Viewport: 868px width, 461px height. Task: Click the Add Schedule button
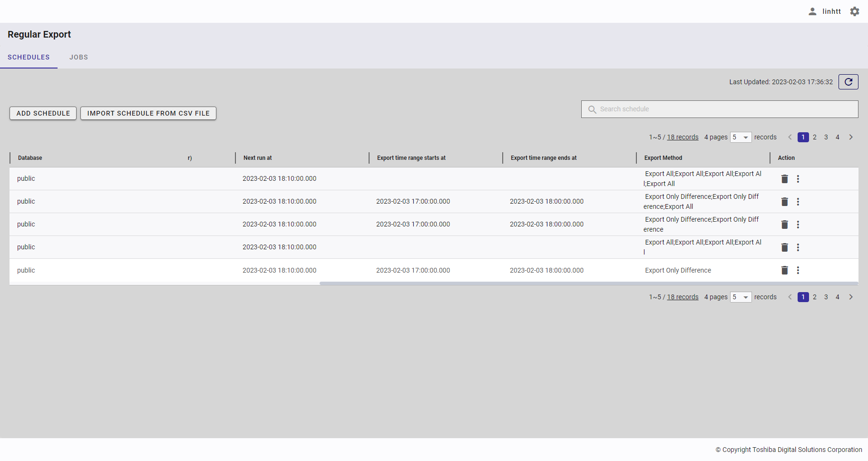point(43,113)
